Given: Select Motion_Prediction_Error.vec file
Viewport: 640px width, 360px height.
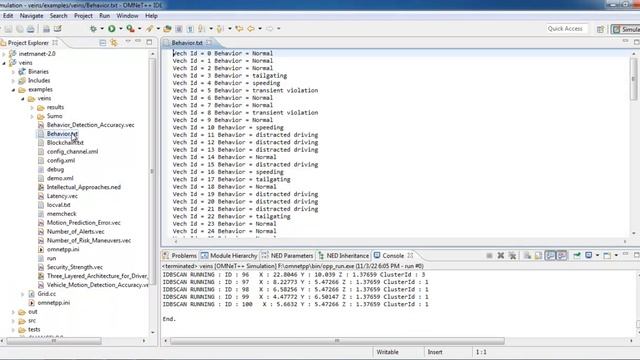Looking at the screenshot, I should [84, 222].
